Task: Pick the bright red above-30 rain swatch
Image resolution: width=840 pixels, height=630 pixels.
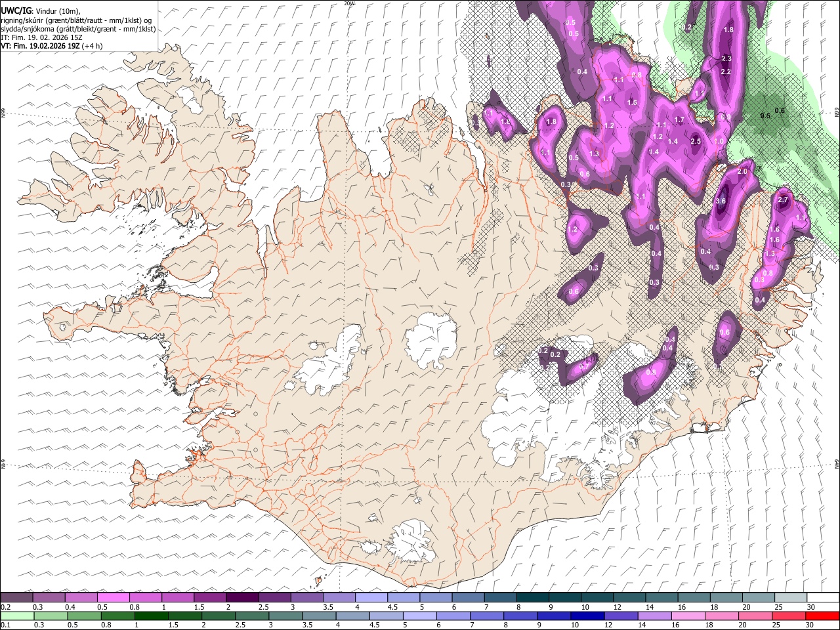Action: tap(822, 616)
